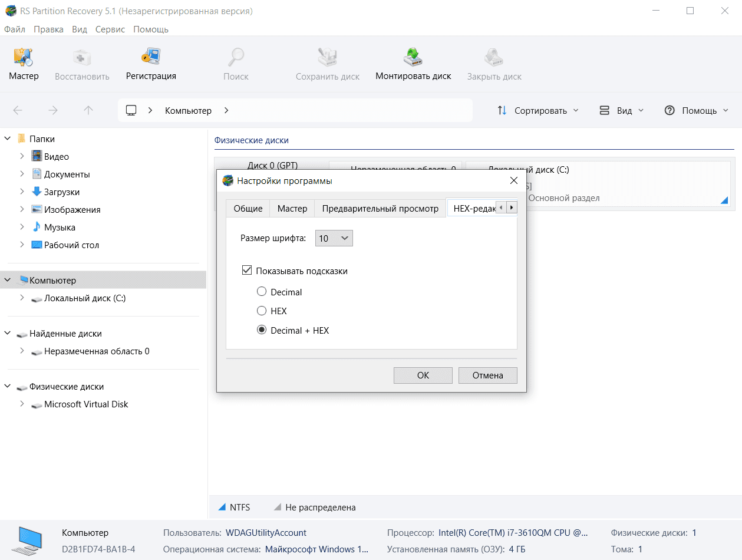
Task: Click the NTFS legend entry
Action: [x=234, y=507]
